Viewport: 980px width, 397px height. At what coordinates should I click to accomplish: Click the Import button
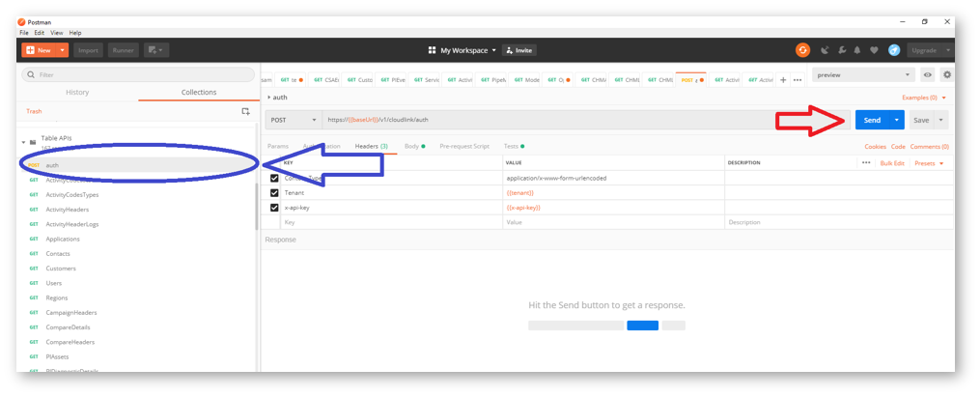88,50
